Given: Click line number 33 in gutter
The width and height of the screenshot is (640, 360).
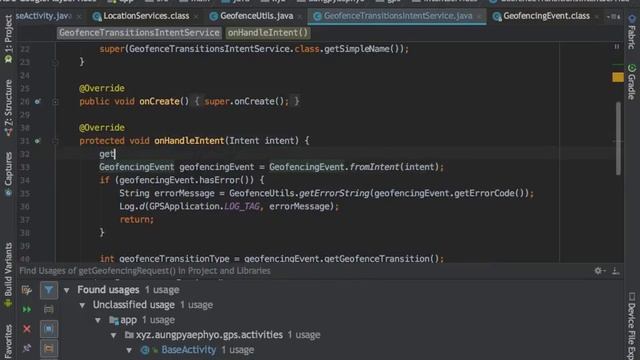Looking at the screenshot, I should click(25, 167).
